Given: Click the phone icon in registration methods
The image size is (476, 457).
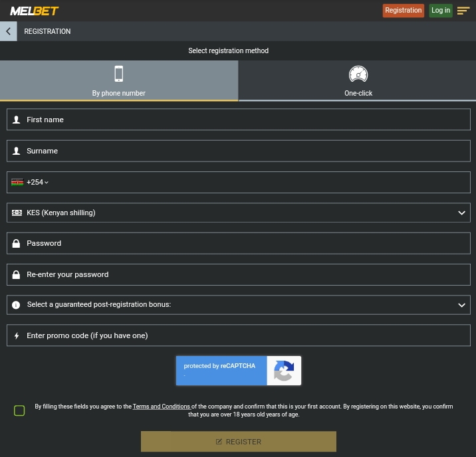Looking at the screenshot, I should pyautogui.click(x=119, y=74).
